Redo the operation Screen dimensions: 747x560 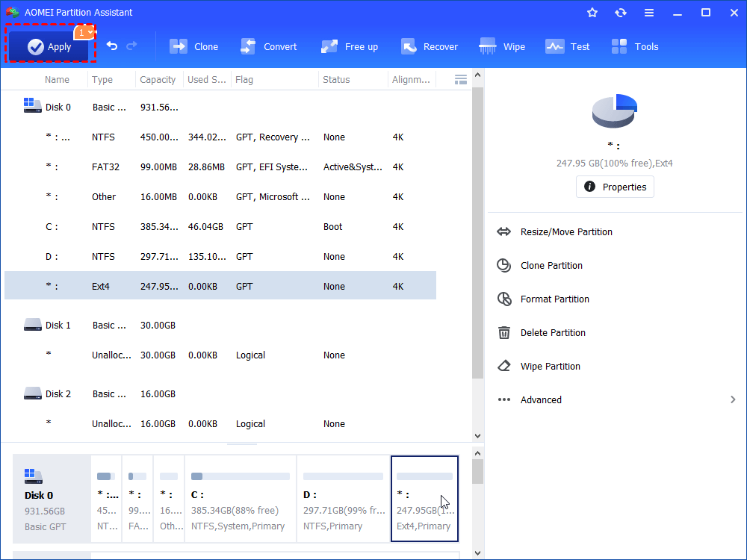pos(132,46)
